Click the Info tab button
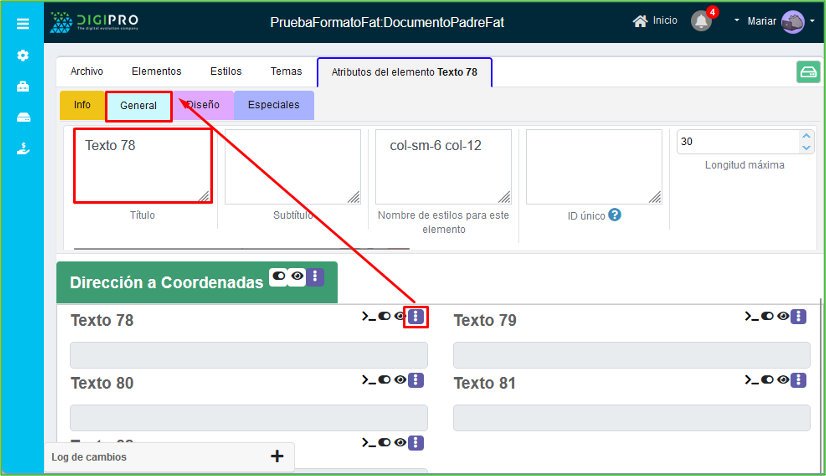 (82, 105)
